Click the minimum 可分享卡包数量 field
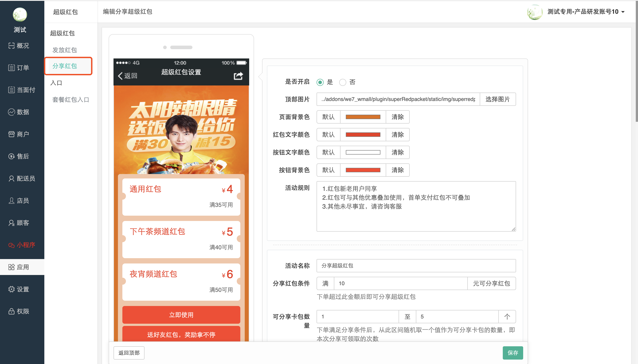 coord(357,316)
